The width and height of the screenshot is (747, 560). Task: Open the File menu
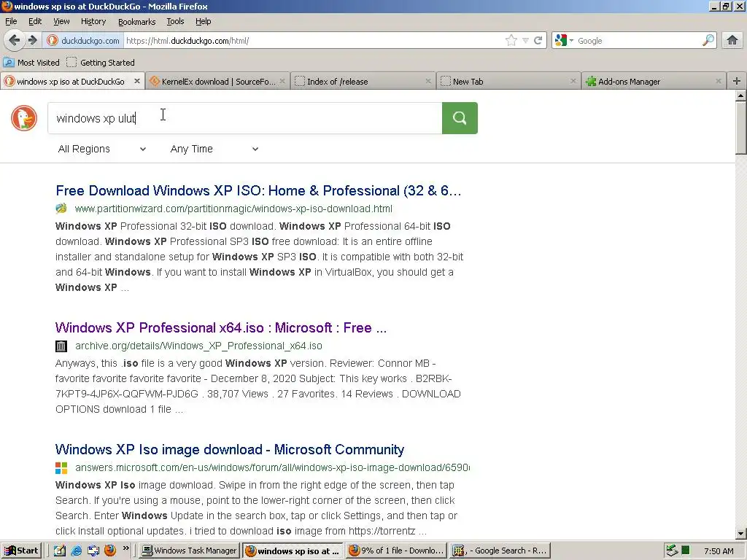point(11,21)
